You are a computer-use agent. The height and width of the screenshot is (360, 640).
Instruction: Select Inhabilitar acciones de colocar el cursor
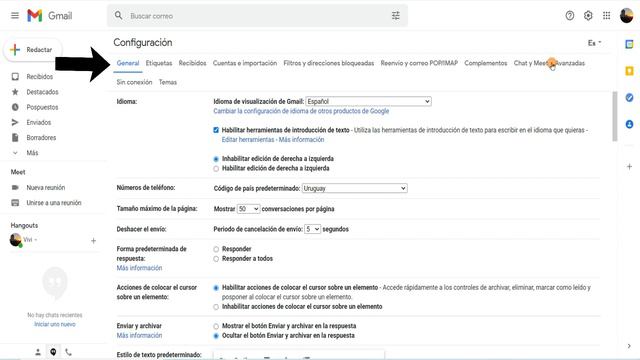tap(216, 307)
